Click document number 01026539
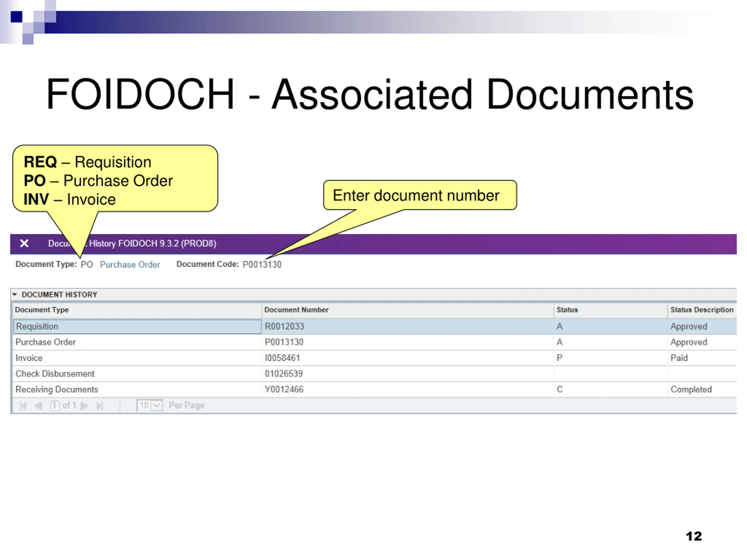747x560 pixels. [x=284, y=374]
